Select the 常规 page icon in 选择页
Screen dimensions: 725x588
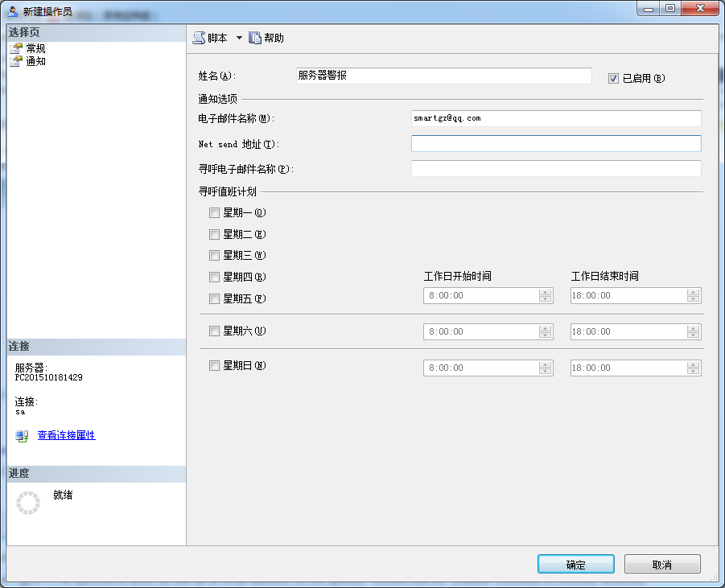pos(16,47)
